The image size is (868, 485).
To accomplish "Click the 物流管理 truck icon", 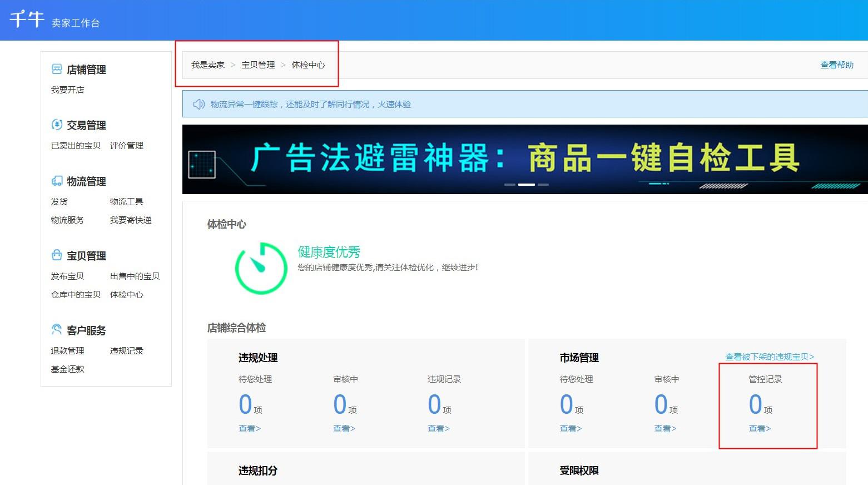I will (x=57, y=181).
